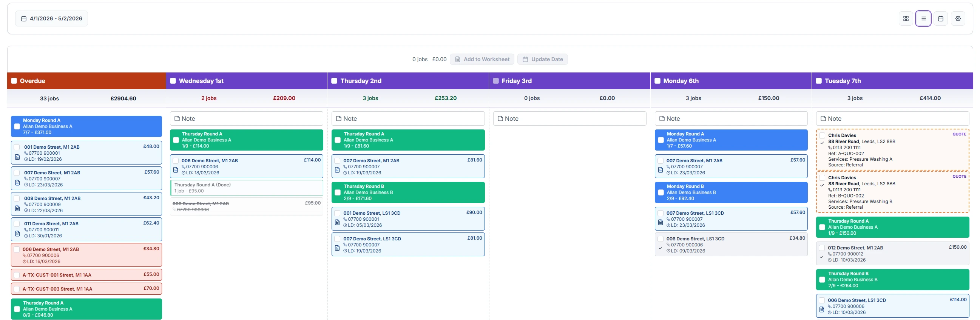The width and height of the screenshot is (980, 320).
Task: Check Tuesday Thursday Round B 2/9 £264.00 checkbox
Action: coord(822,280)
